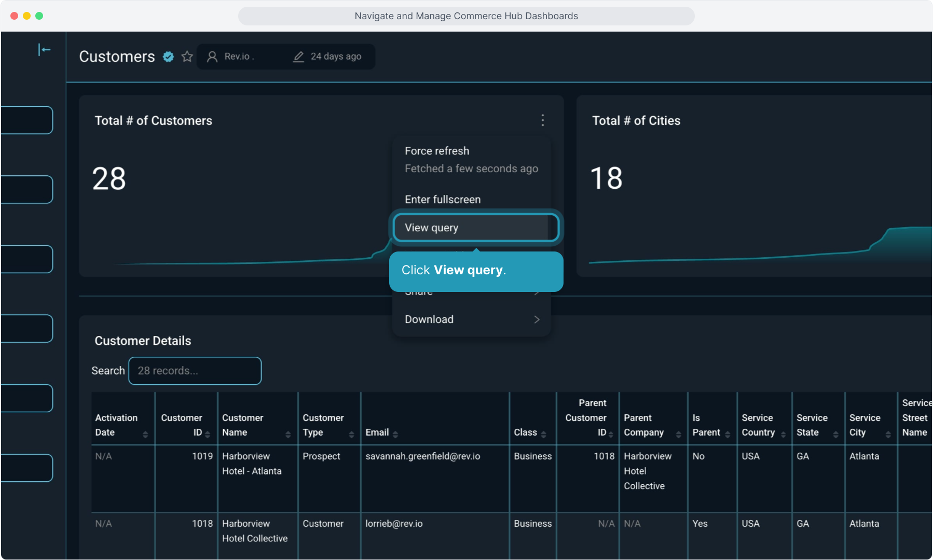The image size is (933, 560).
Task: Sort table by Customer Name
Action: pyautogui.click(x=288, y=435)
